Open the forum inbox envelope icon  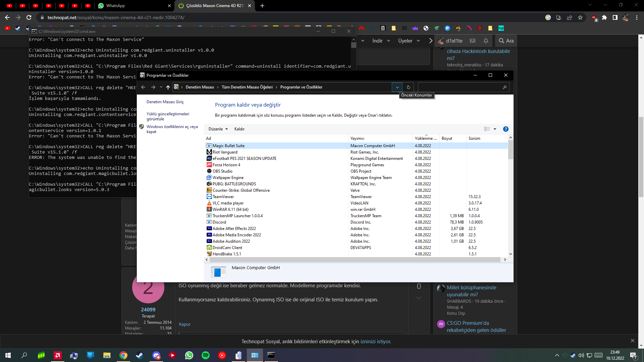[x=473, y=41]
